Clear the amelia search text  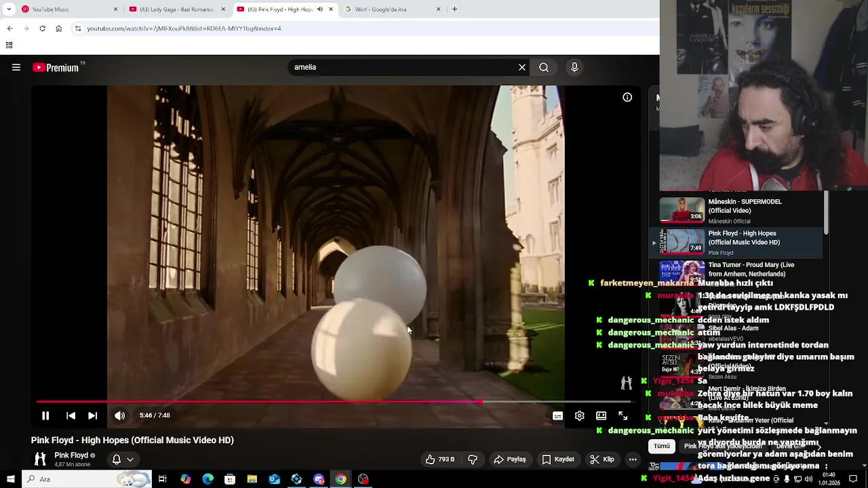[x=522, y=67]
